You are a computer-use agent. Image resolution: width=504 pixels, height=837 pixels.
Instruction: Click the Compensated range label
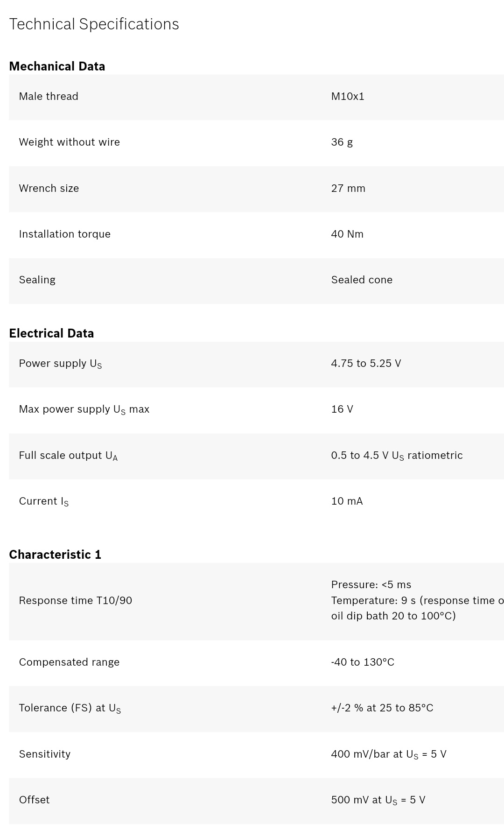pos(69,662)
